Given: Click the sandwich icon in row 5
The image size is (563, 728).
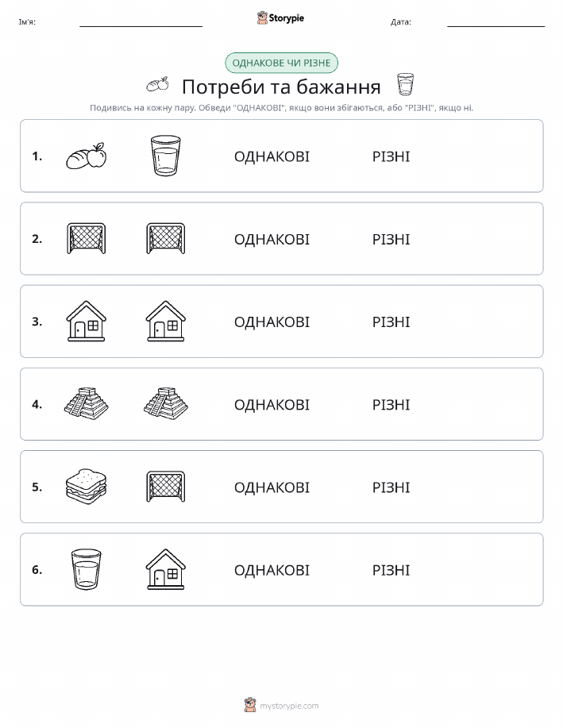Looking at the screenshot, I should click(x=87, y=487).
